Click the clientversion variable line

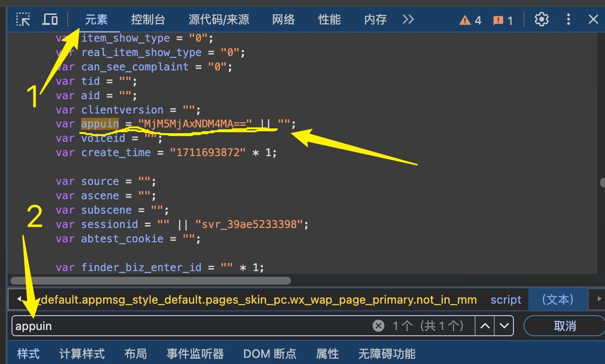pyautogui.click(x=128, y=110)
